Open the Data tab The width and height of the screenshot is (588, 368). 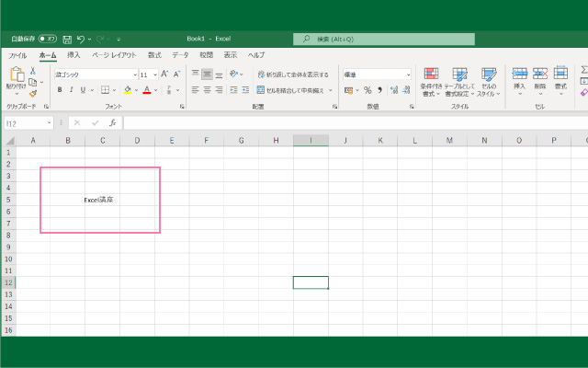(180, 55)
